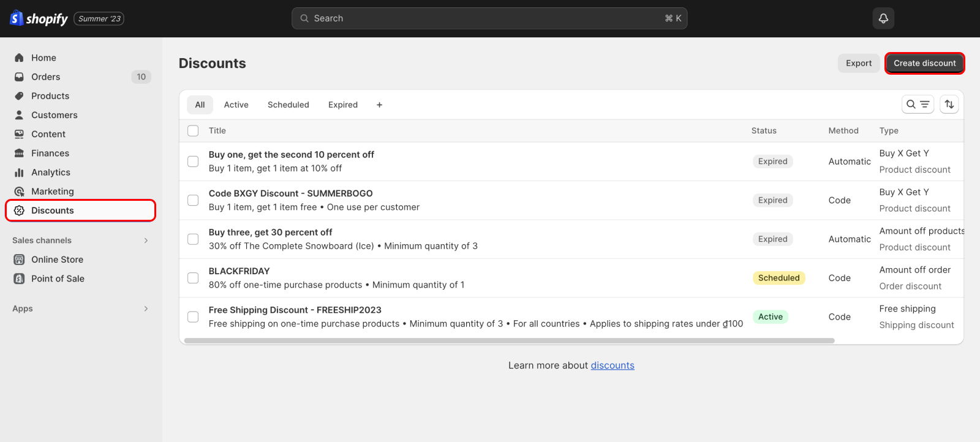Click the Create discount button
This screenshot has width=980, height=442.
(x=924, y=63)
